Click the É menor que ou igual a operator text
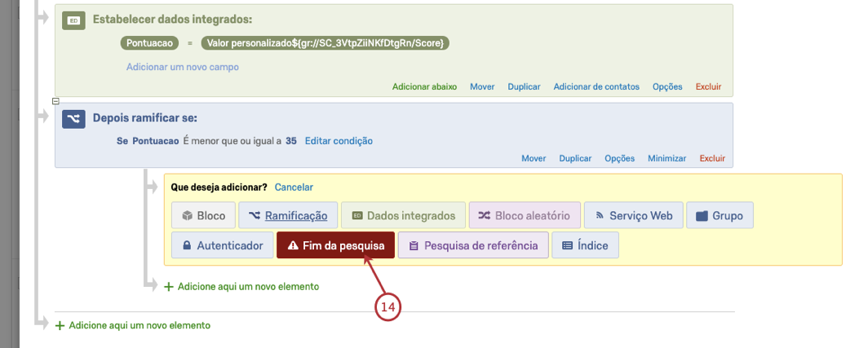 click(x=232, y=141)
